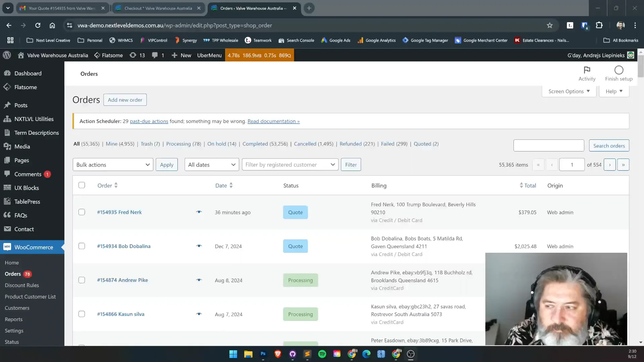
Task: Filter orders by the Quoted status link
Action: click(x=422, y=144)
